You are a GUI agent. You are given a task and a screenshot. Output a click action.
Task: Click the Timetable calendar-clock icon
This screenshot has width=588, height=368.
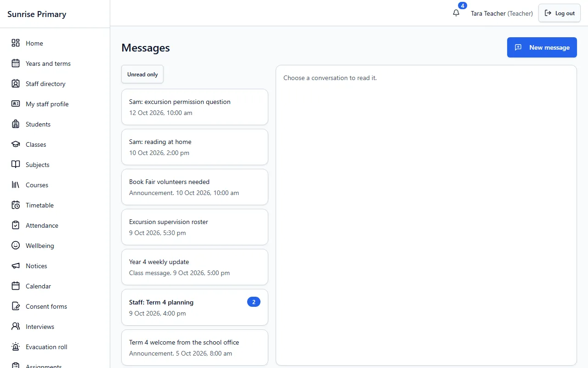tap(16, 205)
